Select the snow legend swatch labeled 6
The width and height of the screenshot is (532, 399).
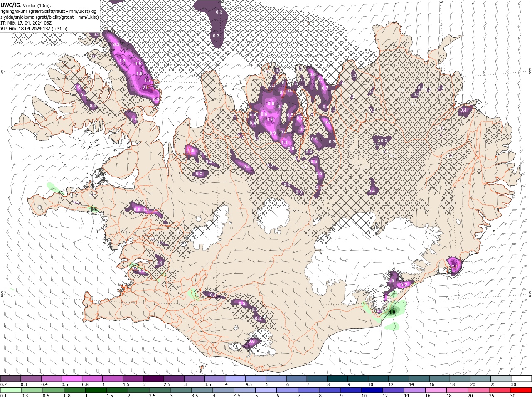296,378
